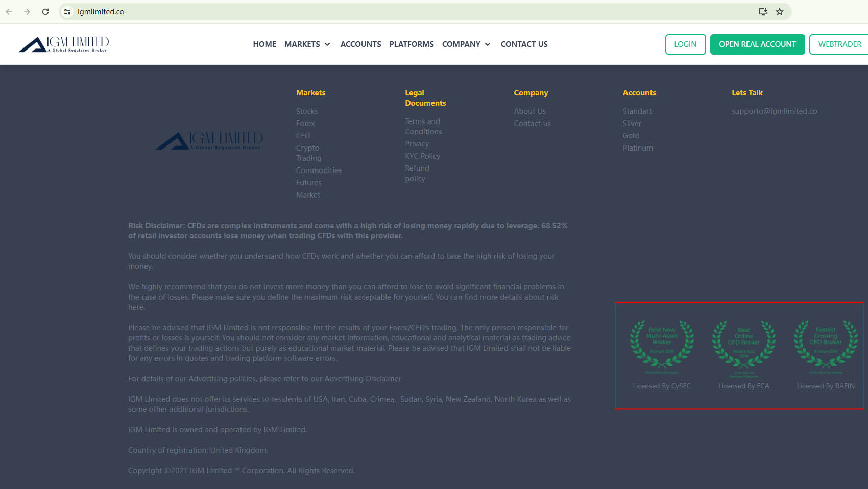Click the browser back arrow

pos(9,12)
